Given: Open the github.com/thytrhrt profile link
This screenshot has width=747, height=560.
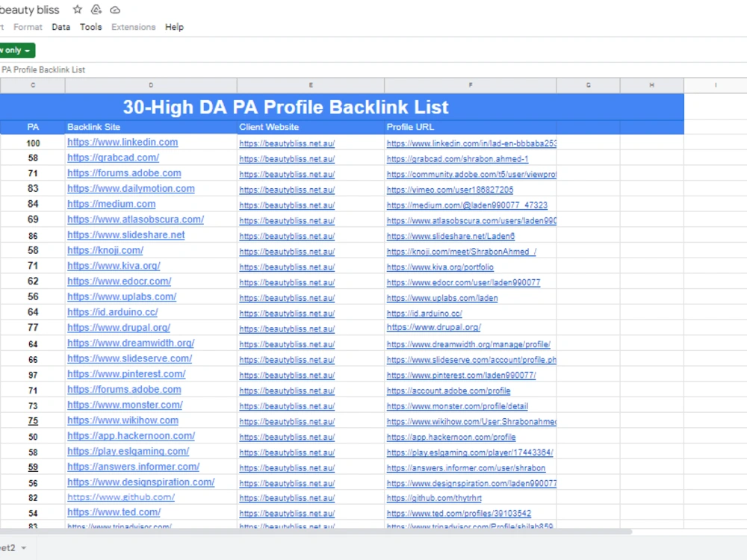Looking at the screenshot, I should click(435, 498).
